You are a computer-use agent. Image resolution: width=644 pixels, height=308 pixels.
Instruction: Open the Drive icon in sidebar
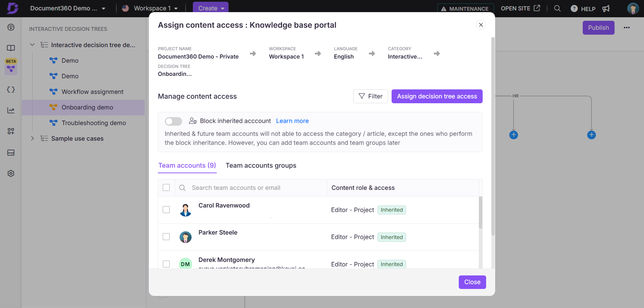[x=11, y=152]
